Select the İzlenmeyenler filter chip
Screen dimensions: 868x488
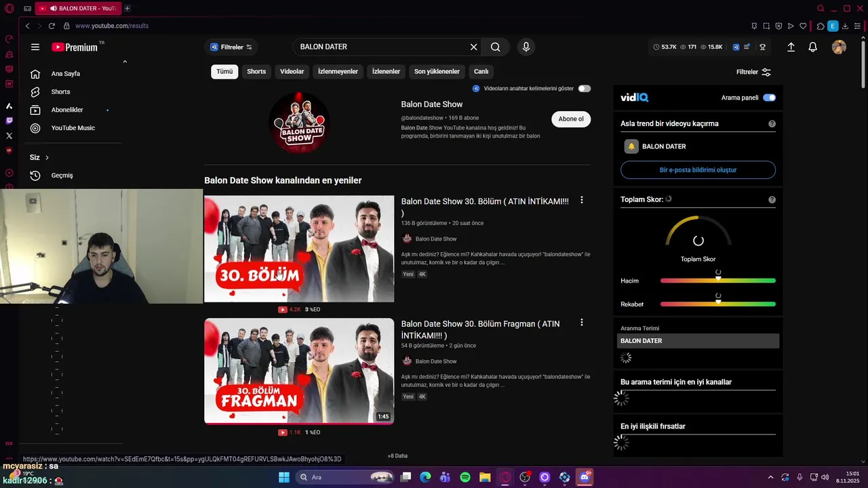click(x=338, y=71)
